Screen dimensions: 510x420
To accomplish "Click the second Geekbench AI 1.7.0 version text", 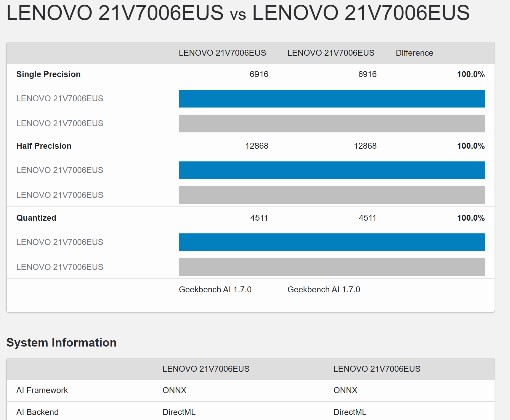I will (324, 289).
